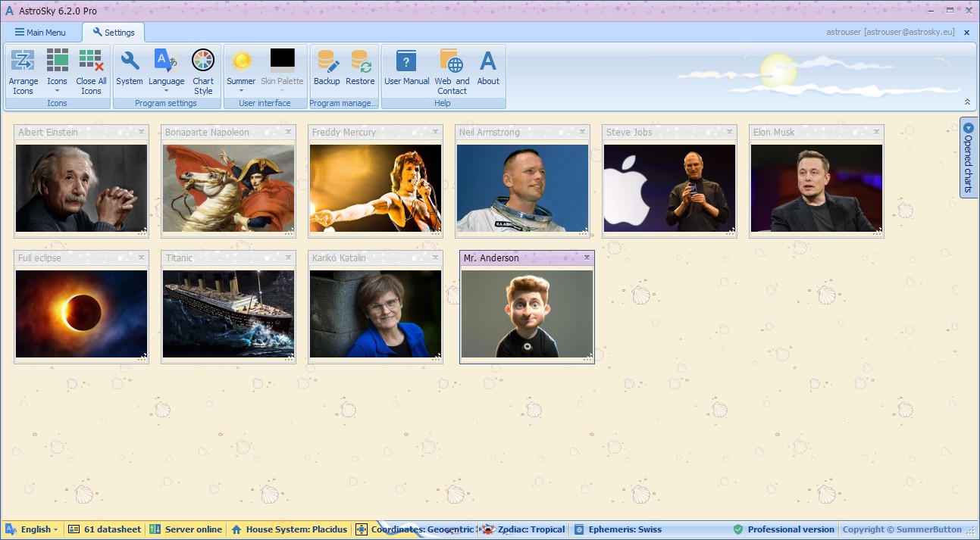
Task: Open Albert Einstein chart thumbnail
Action: 81,188
